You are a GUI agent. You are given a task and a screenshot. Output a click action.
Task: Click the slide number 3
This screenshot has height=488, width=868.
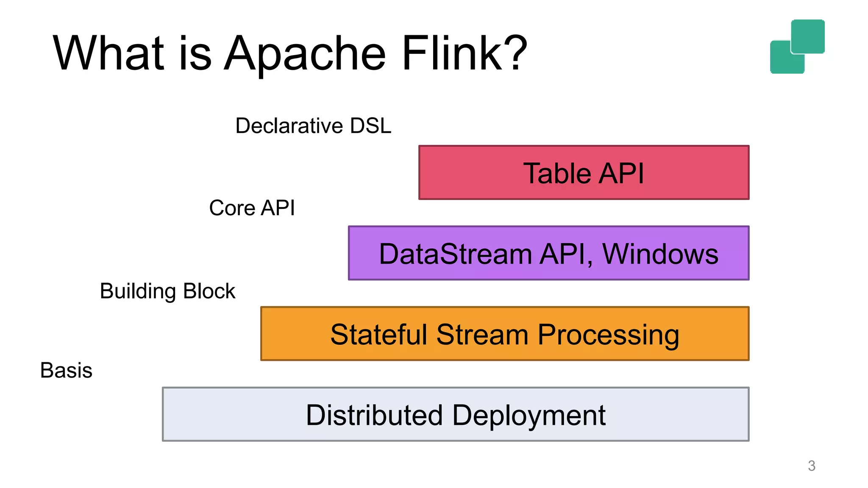point(811,466)
